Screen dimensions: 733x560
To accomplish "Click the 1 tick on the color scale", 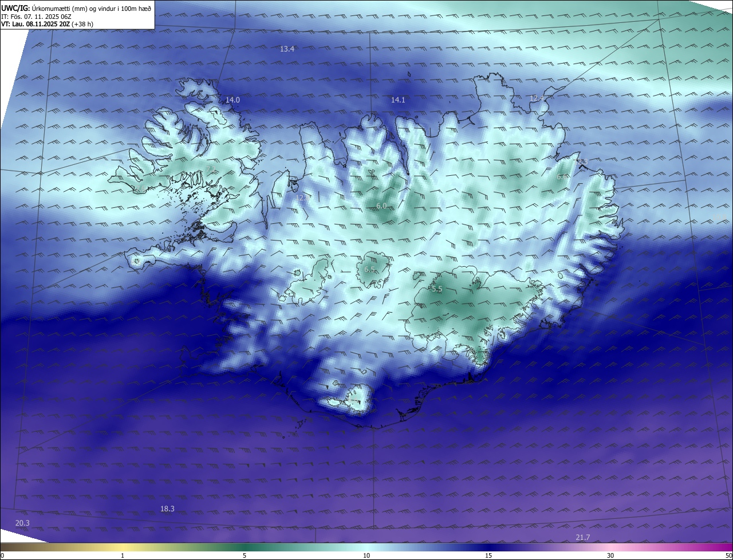I will click(123, 555).
